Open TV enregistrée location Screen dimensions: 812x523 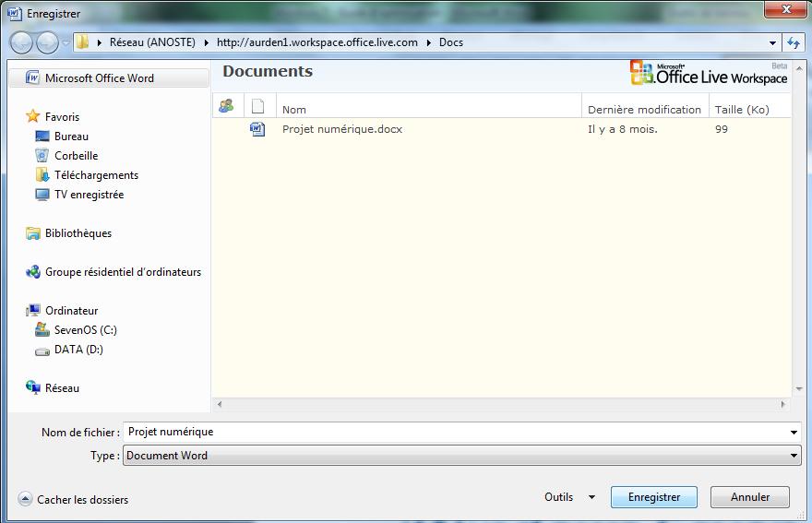click(90, 195)
